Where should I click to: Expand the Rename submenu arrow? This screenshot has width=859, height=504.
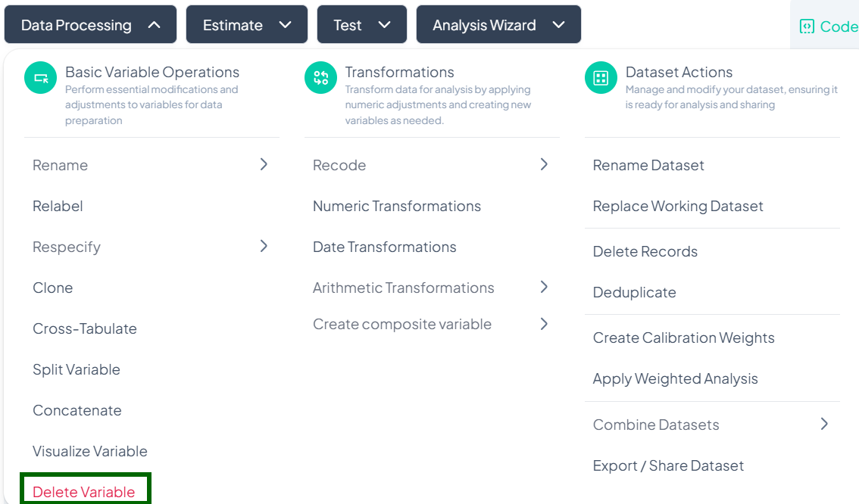[x=264, y=164]
